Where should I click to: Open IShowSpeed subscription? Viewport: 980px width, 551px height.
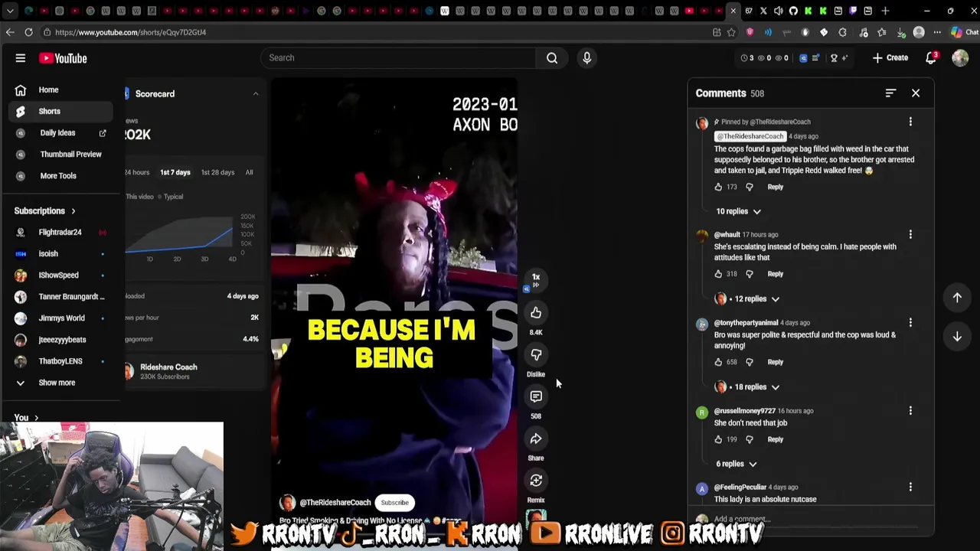[61, 275]
